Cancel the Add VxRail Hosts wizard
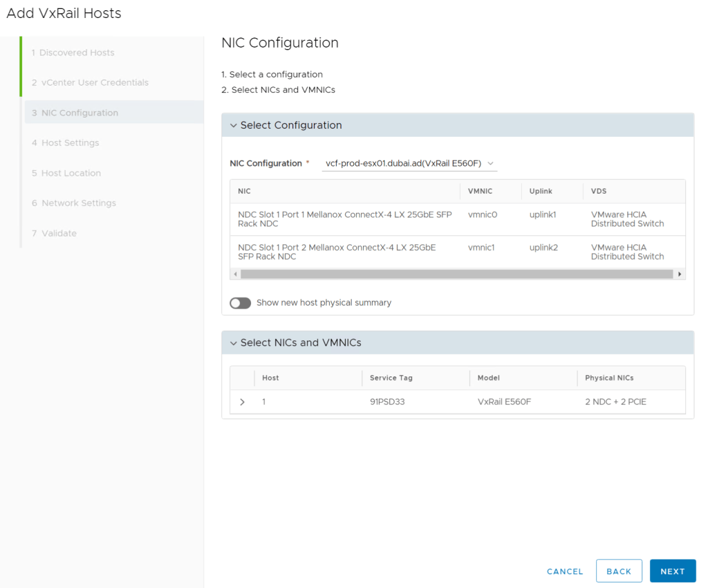The image size is (708, 588). coord(565,571)
